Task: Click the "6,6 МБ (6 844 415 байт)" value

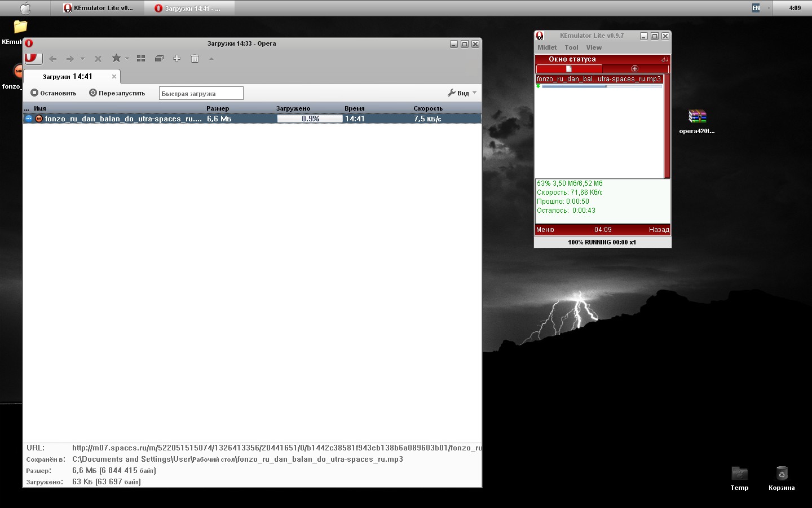Action: [114, 470]
